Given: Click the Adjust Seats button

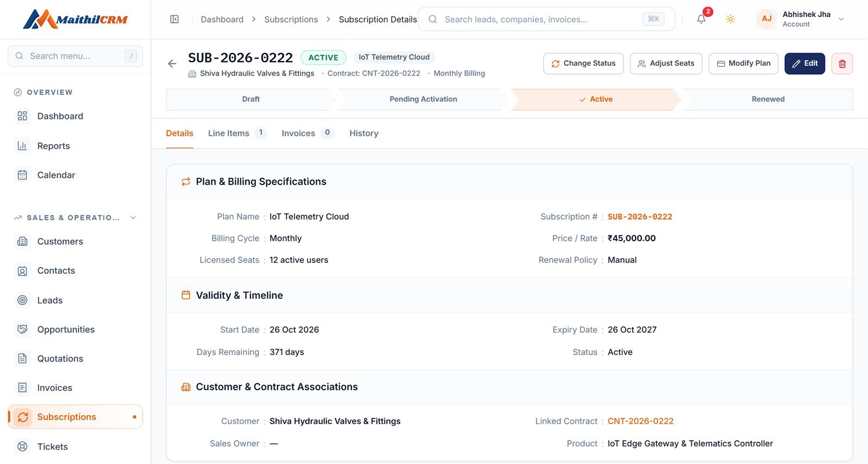Looking at the screenshot, I should pyautogui.click(x=666, y=63).
